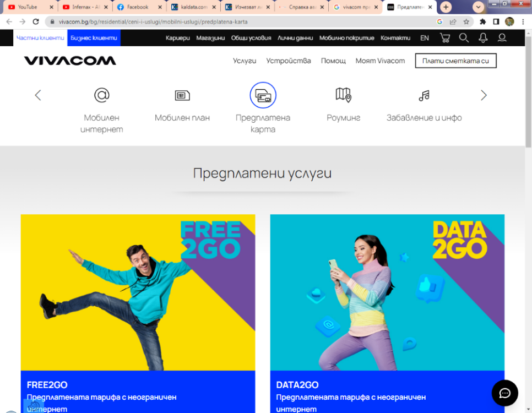Open the Магазини link
The image size is (532, 413).
tap(210, 38)
